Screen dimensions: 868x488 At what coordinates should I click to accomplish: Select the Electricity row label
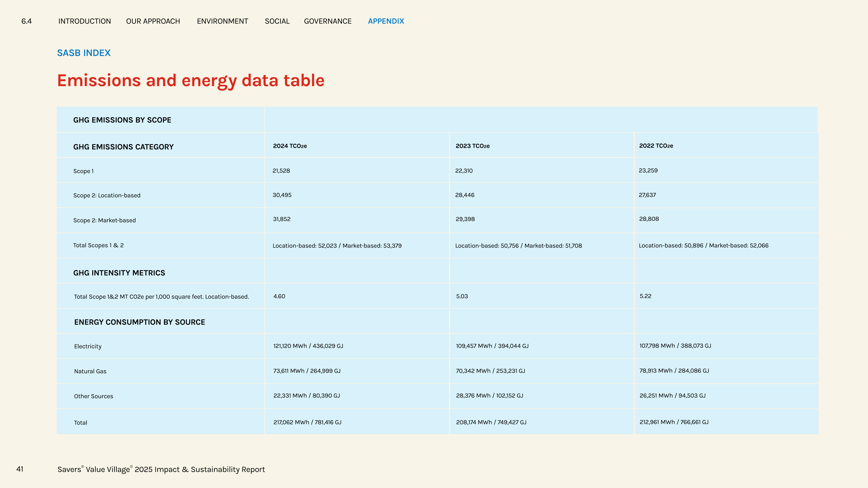click(x=88, y=346)
